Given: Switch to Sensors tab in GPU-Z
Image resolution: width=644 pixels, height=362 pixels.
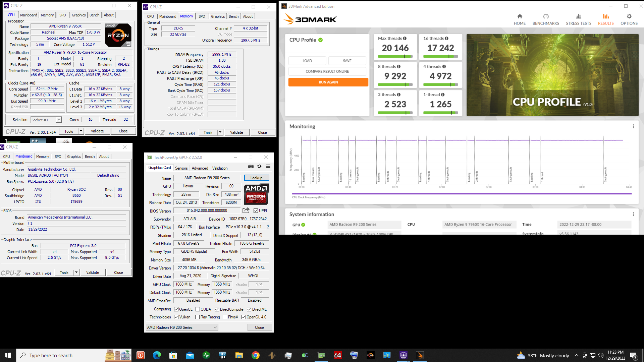Looking at the screenshot, I should tap(181, 168).
